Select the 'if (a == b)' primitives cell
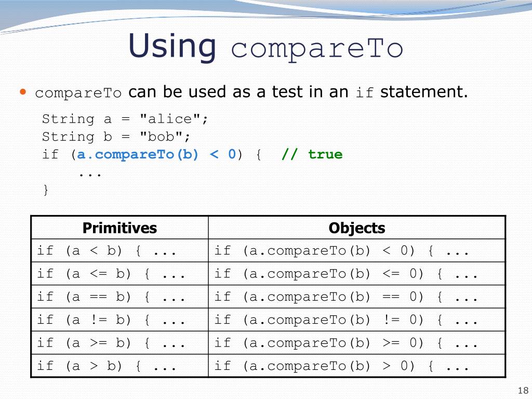The width and height of the screenshot is (532, 399). coord(119,297)
